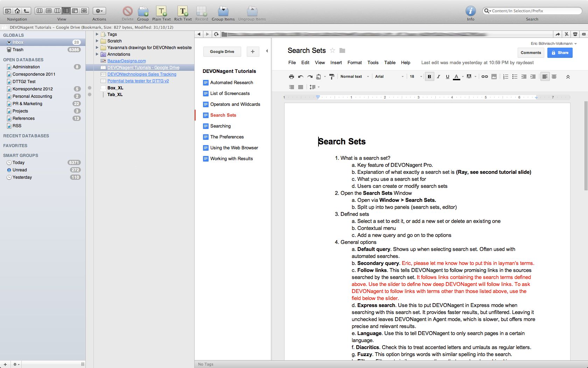Open the text color picker
The height and width of the screenshot is (368, 588).
[x=458, y=76]
